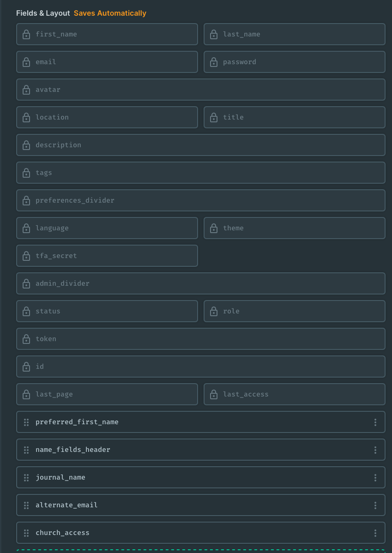This screenshot has height=553, width=392.
Task: Click the lock icon on password field
Action: (x=214, y=62)
